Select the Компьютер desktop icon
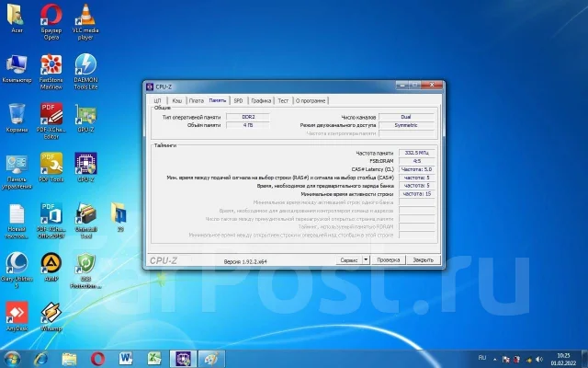Image resolution: width=588 pixels, height=368 pixels. pyautogui.click(x=17, y=69)
